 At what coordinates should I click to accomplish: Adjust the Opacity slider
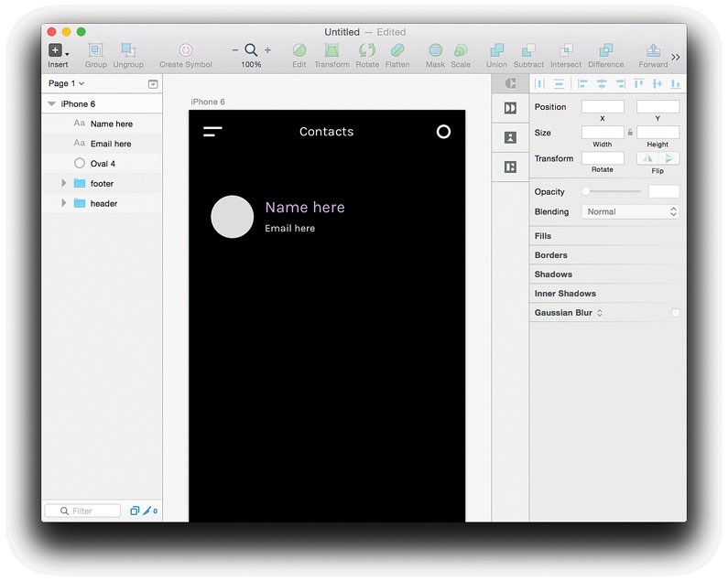click(613, 191)
